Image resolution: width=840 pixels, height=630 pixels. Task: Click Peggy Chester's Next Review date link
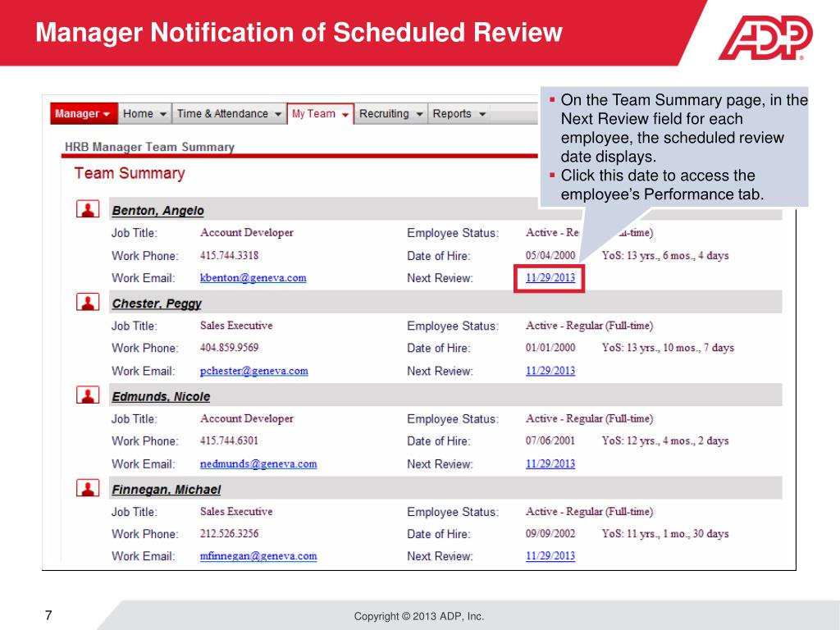[x=550, y=371]
